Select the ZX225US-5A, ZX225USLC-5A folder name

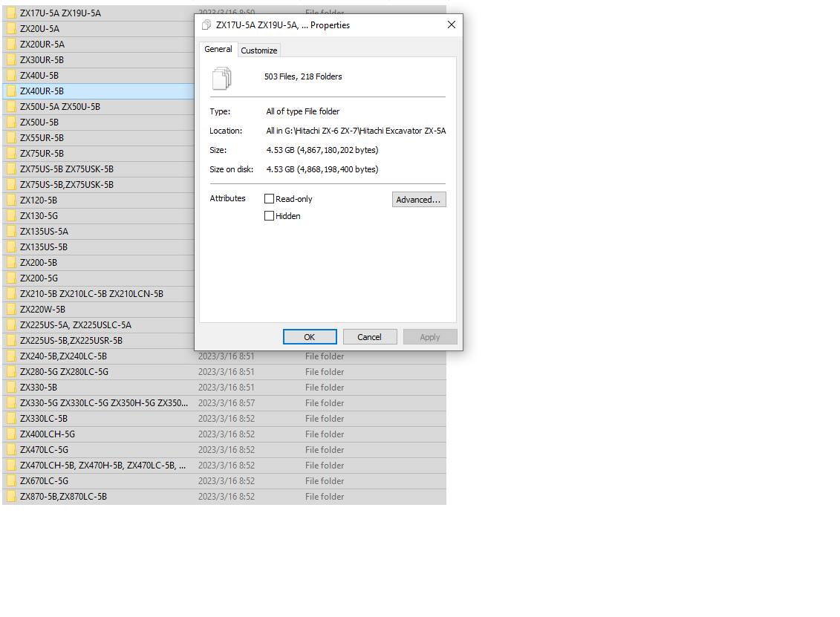tap(76, 324)
